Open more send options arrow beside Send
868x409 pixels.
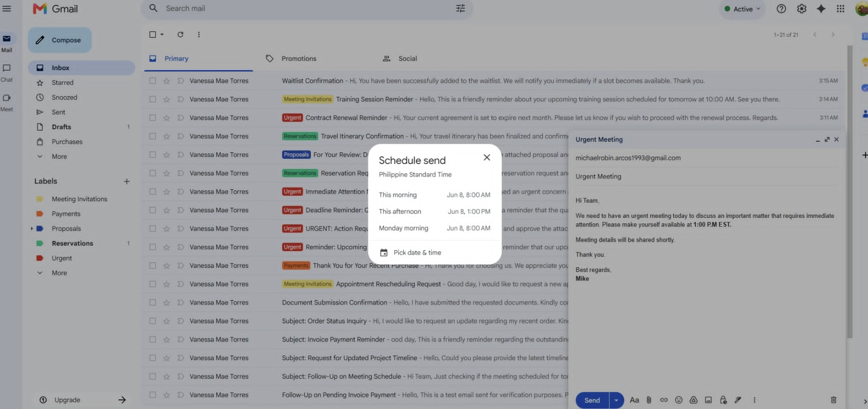(616, 400)
